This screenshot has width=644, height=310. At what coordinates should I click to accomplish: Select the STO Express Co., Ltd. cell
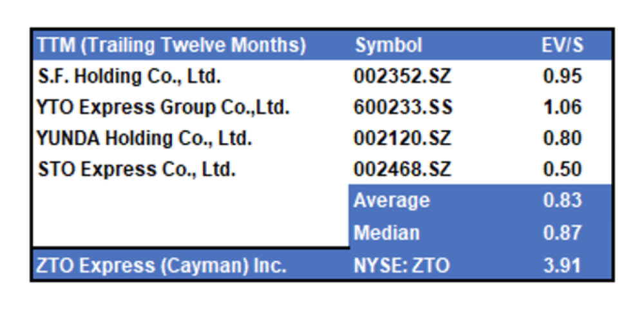coord(137,170)
